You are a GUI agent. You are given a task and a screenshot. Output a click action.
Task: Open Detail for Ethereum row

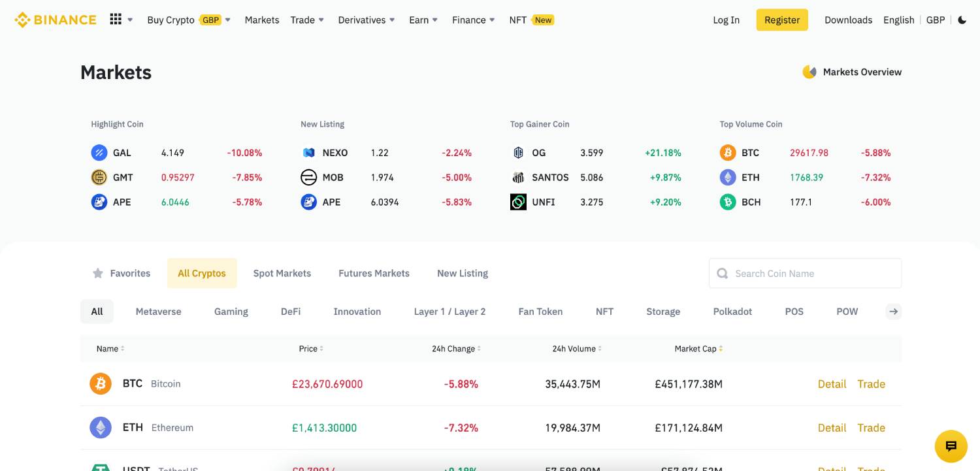coord(832,428)
